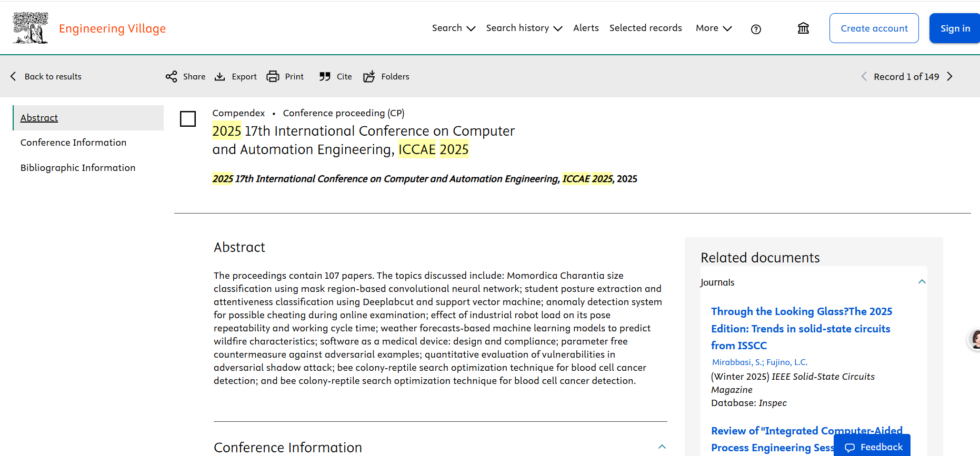Click the Cite quotation icon
This screenshot has width=980, height=456.
click(325, 77)
